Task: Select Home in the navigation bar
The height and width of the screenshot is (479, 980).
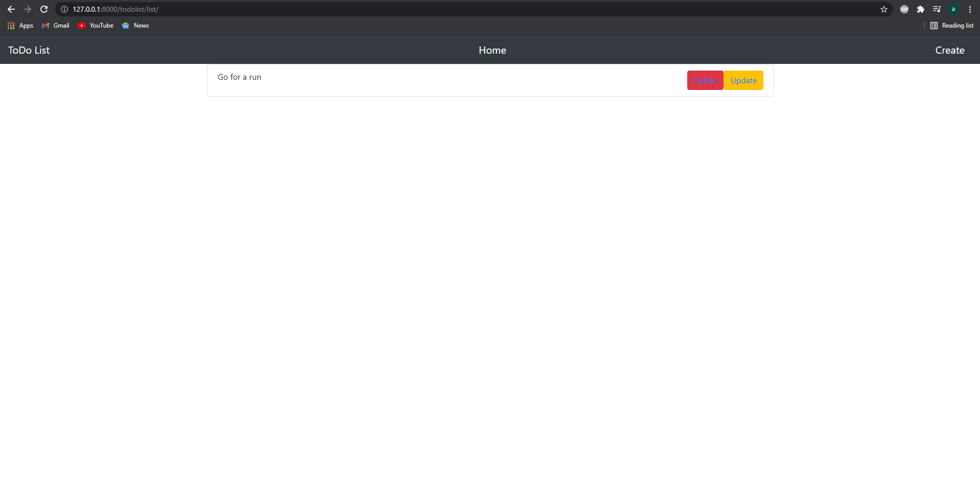Action: [x=492, y=50]
